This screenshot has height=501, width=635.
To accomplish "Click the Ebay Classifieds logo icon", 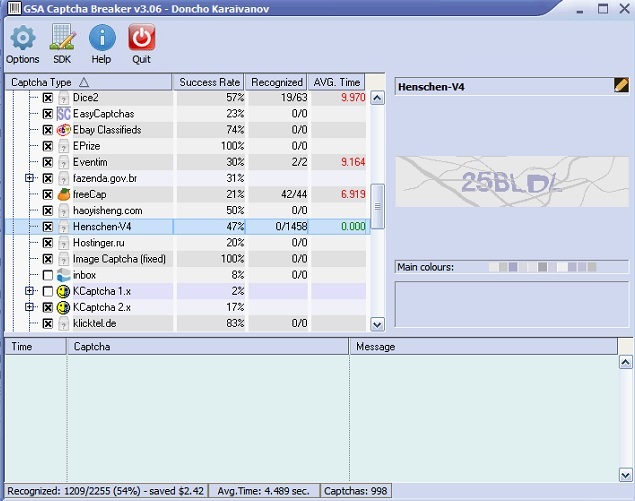I will 63,130.
